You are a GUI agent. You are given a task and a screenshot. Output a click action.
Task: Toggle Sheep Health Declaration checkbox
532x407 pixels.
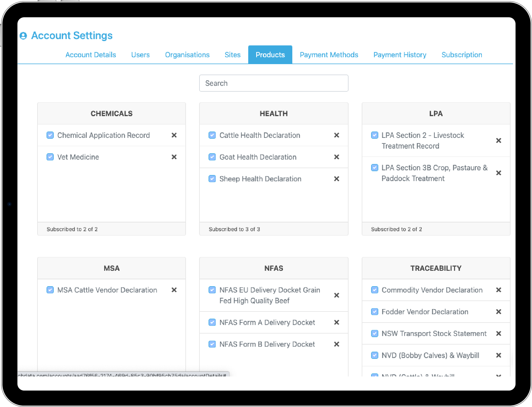pos(212,179)
